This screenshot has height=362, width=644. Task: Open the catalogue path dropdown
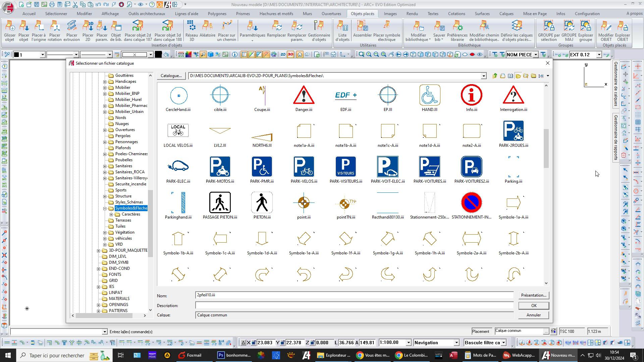pos(483,76)
